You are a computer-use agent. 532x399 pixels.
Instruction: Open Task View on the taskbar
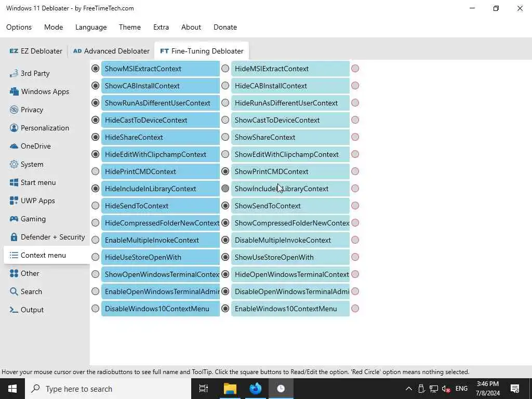coord(204,389)
